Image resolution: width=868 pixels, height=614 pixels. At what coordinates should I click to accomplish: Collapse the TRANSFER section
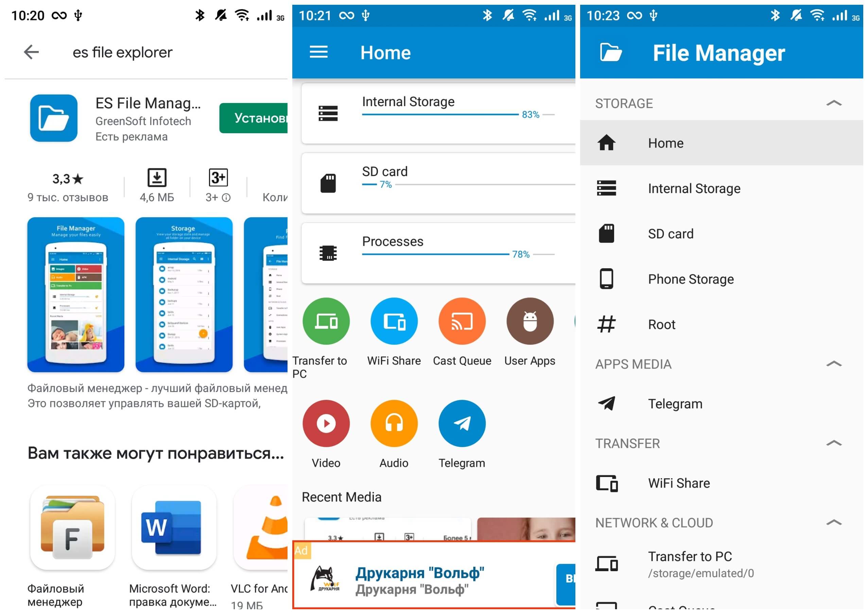pyautogui.click(x=834, y=443)
